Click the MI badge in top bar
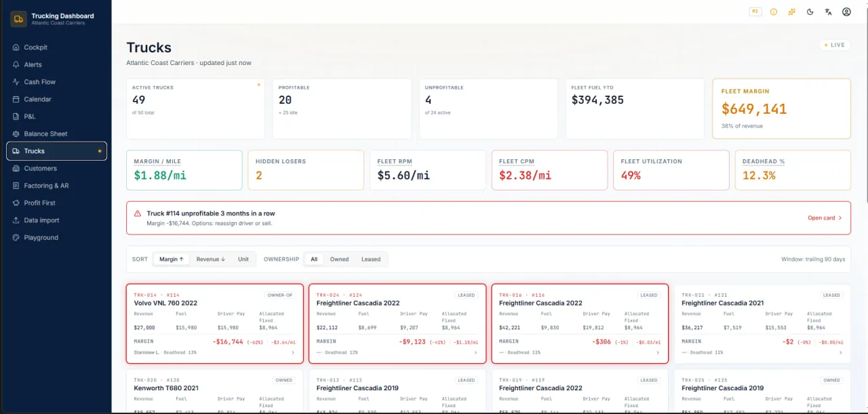The width and height of the screenshot is (868, 414). click(x=755, y=12)
